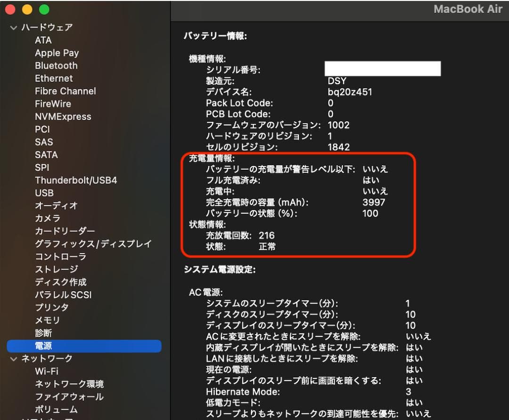The image size is (509, 420).
Task: Open the NVMExpress sidebar item
Action: pos(63,117)
